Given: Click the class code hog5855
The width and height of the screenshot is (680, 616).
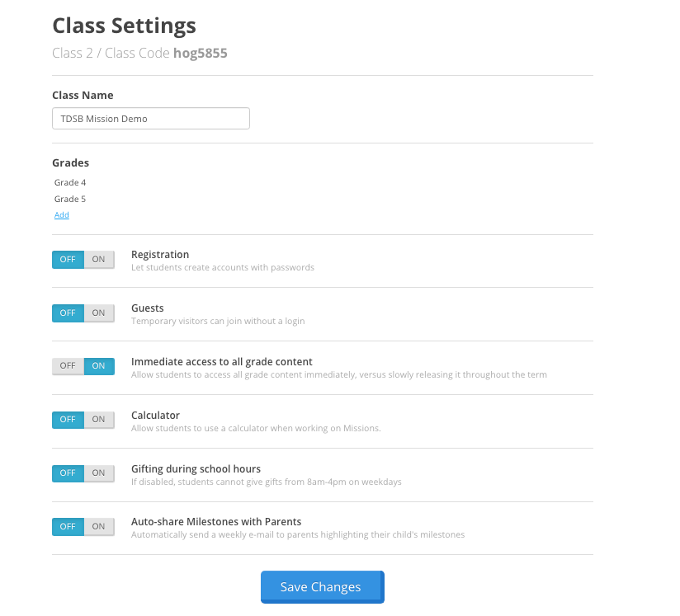Looking at the screenshot, I should (x=199, y=53).
